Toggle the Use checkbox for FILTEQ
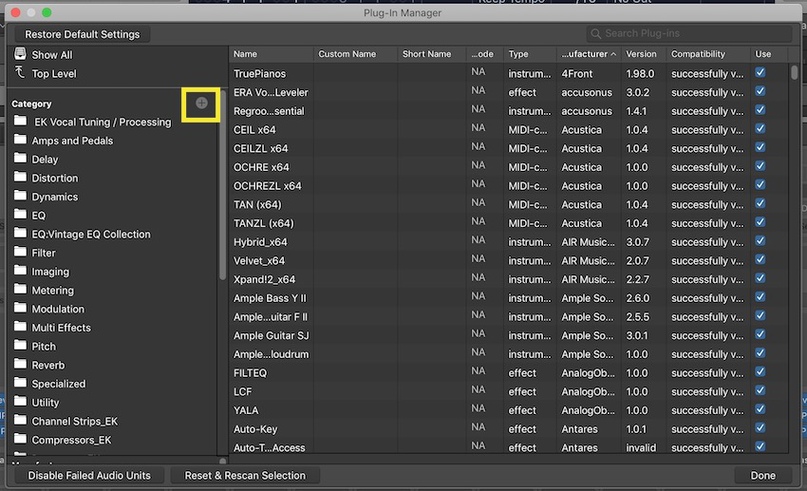The width and height of the screenshot is (807, 491). tap(760, 372)
